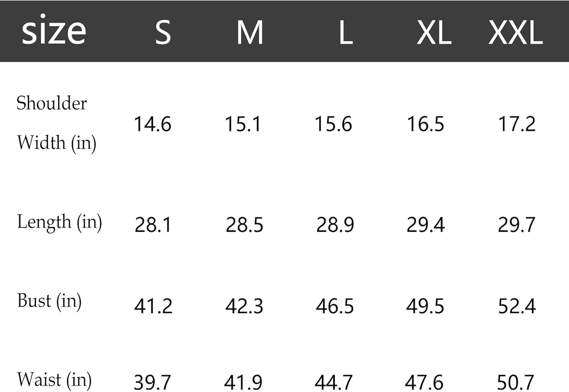Click the 14.6 shoulder width value
Viewport: 569px width, 392px height.
(152, 124)
